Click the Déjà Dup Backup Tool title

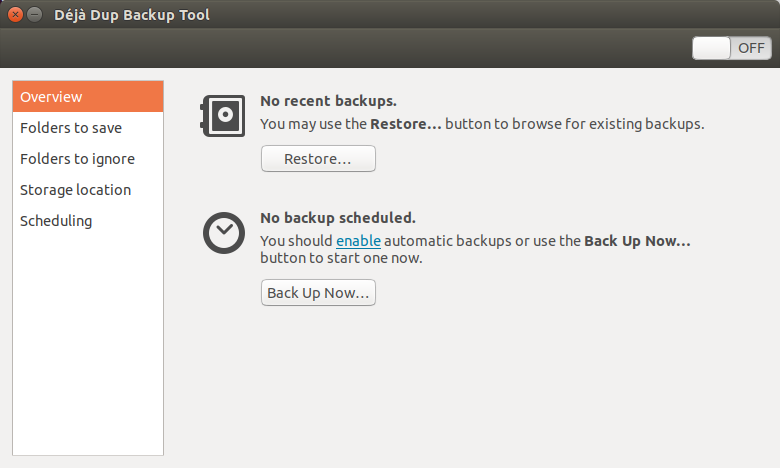click(132, 15)
